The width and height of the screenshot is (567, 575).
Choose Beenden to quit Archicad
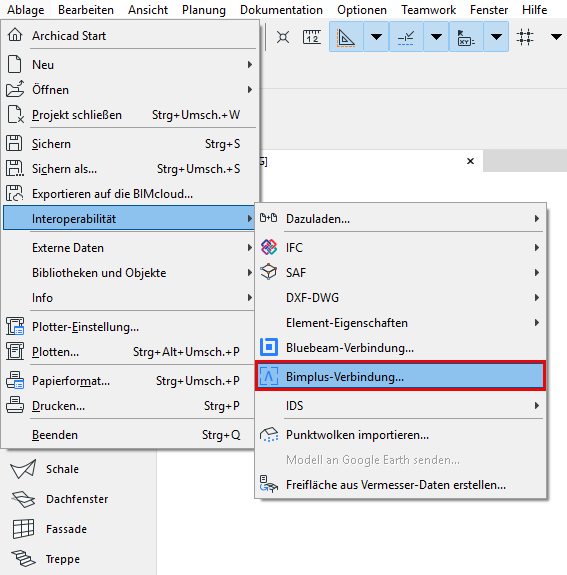(x=129, y=435)
